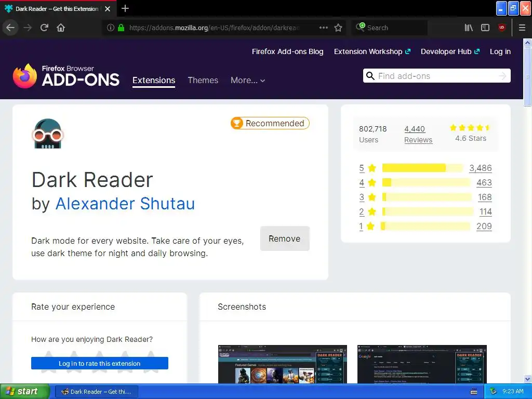Click the 1-star rating progress bar
532x399 pixels.
[425, 227]
